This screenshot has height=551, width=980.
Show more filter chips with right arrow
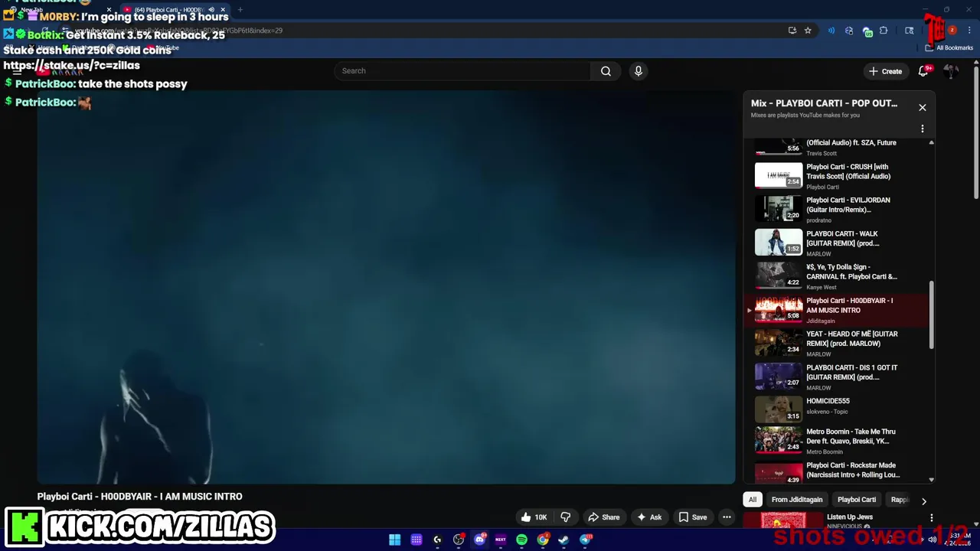(923, 501)
